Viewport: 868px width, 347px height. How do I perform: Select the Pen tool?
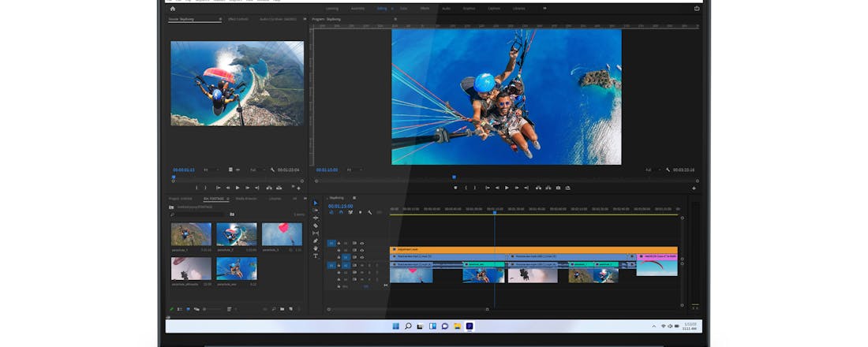[x=316, y=241]
